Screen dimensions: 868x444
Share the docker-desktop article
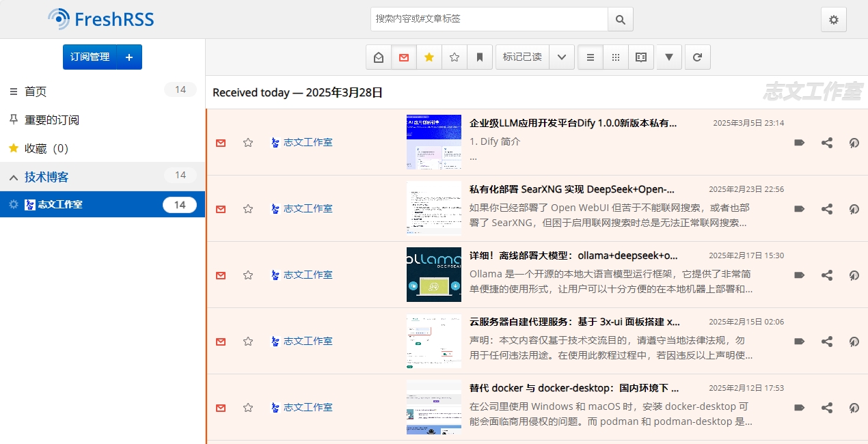point(827,408)
